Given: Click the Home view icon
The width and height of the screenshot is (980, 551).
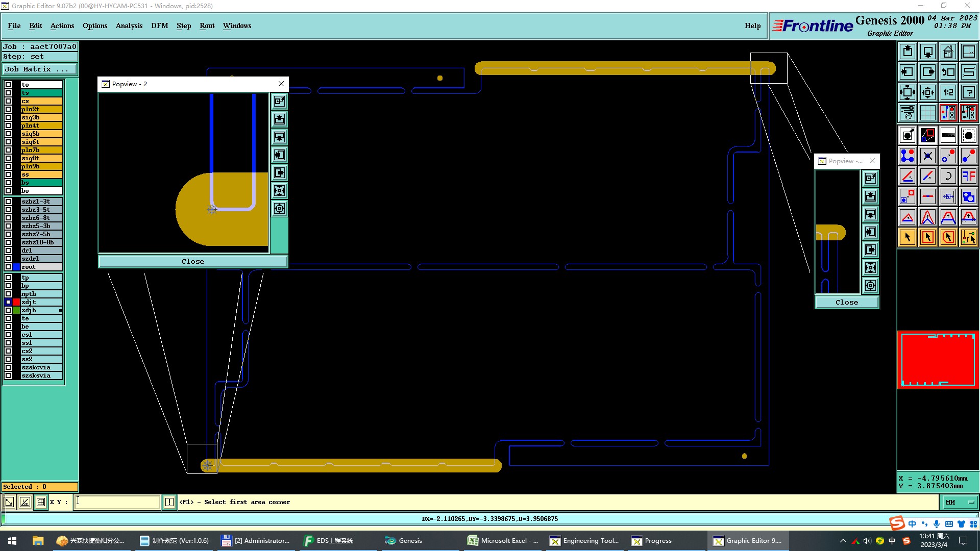Looking at the screenshot, I should click(948, 52).
